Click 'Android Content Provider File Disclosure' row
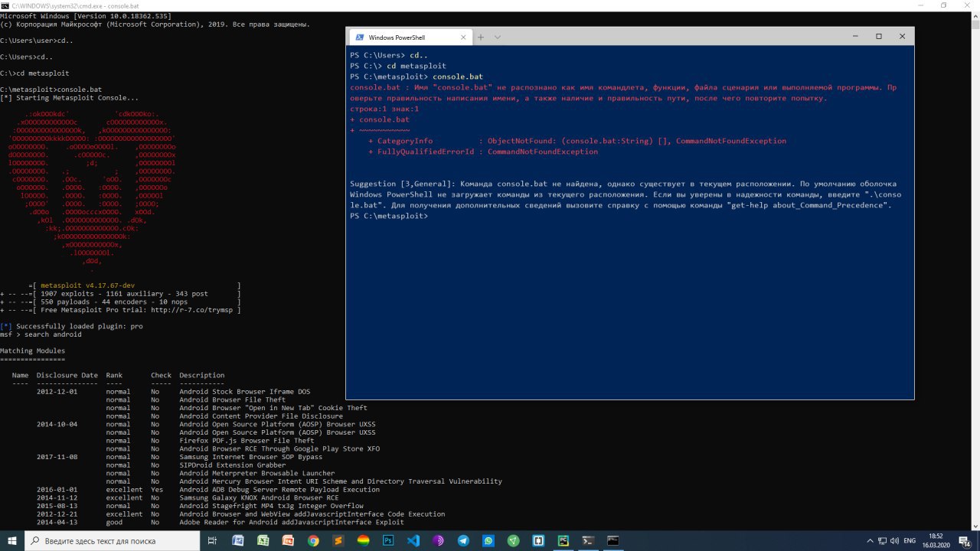This screenshot has width=980, height=551. pos(261,416)
